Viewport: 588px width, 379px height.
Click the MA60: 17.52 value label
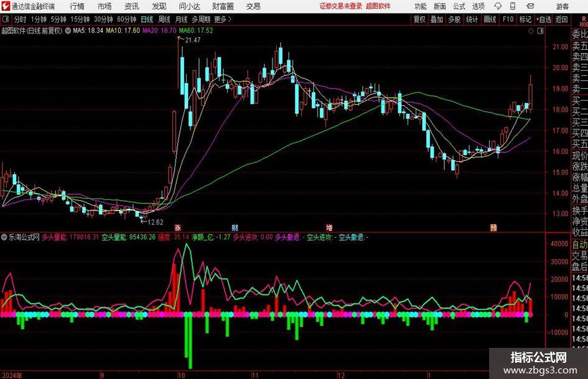(x=196, y=30)
